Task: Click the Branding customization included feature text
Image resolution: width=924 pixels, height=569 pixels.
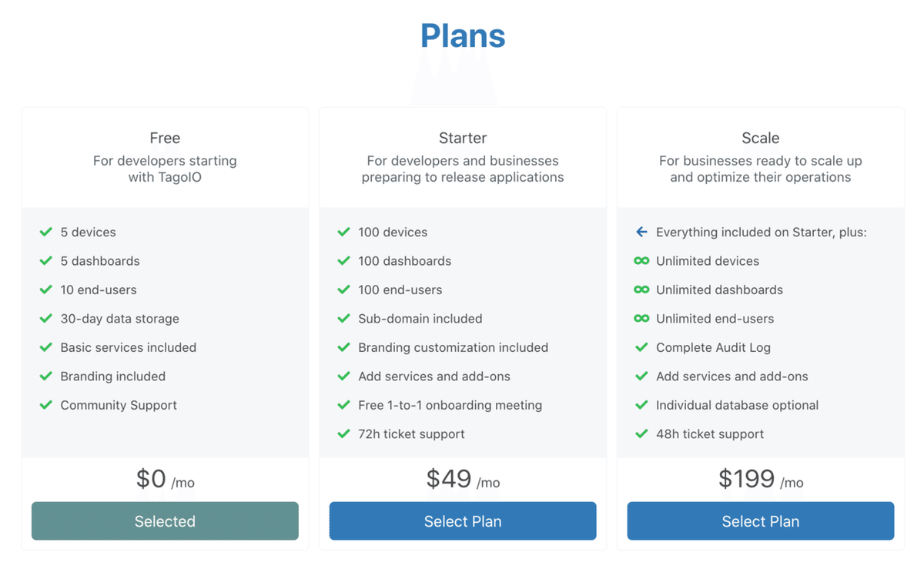Action: (x=453, y=347)
